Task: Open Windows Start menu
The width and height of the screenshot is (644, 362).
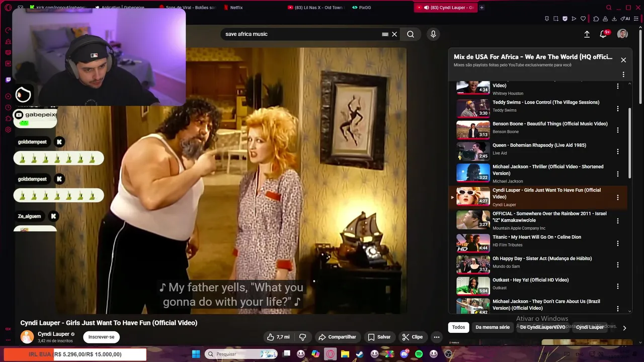Action: [x=196, y=354]
